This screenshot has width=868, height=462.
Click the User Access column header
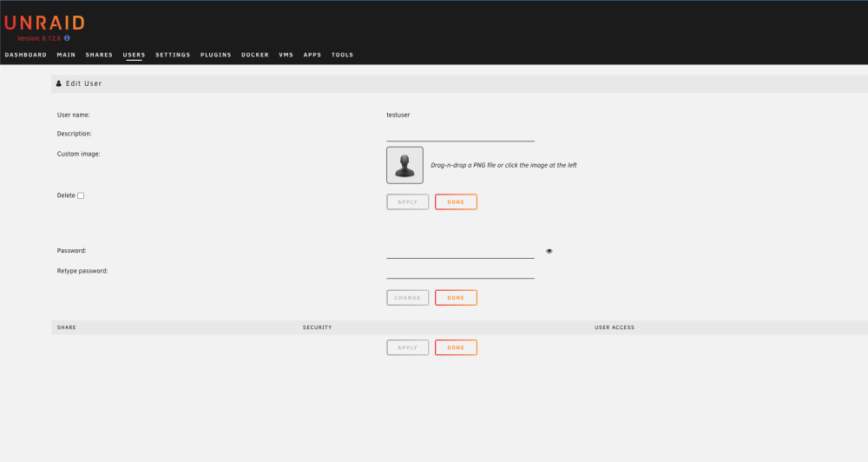[615, 327]
